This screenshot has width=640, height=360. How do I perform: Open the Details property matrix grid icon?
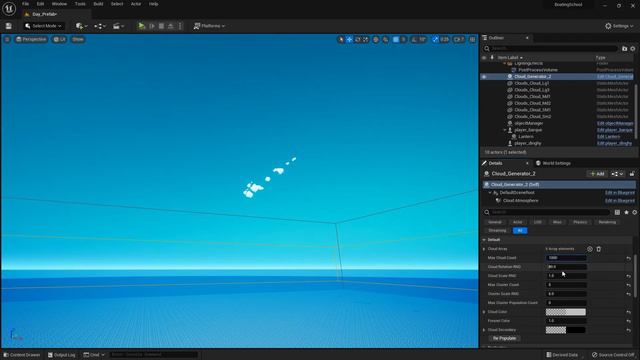point(617,212)
